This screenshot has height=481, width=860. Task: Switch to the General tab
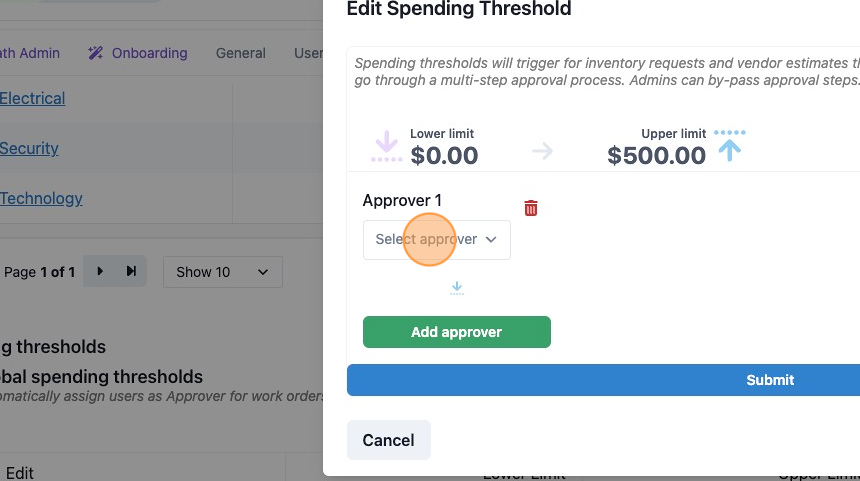coord(241,53)
